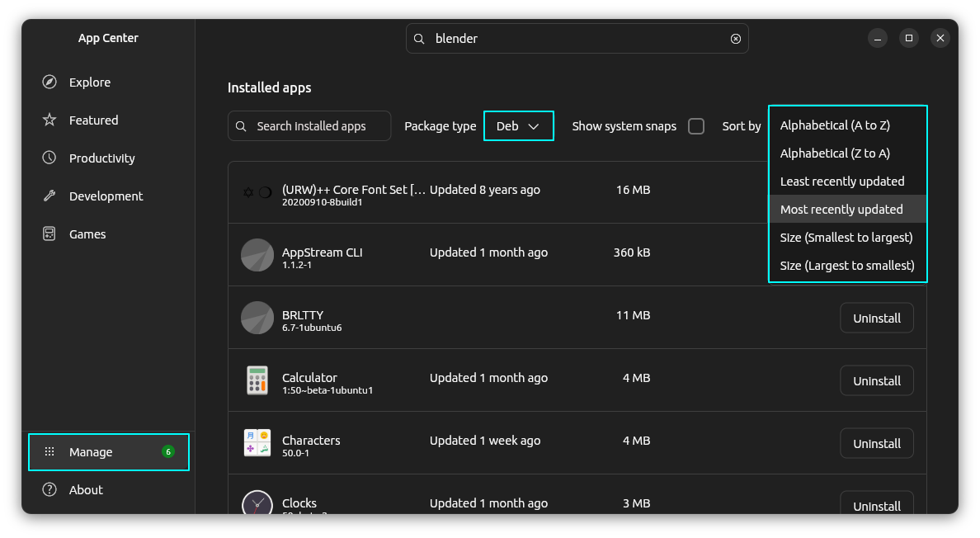The width and height of the screenshot is (980, 538).
Task: Open the Deb package type dropdown
Action: 519,125
